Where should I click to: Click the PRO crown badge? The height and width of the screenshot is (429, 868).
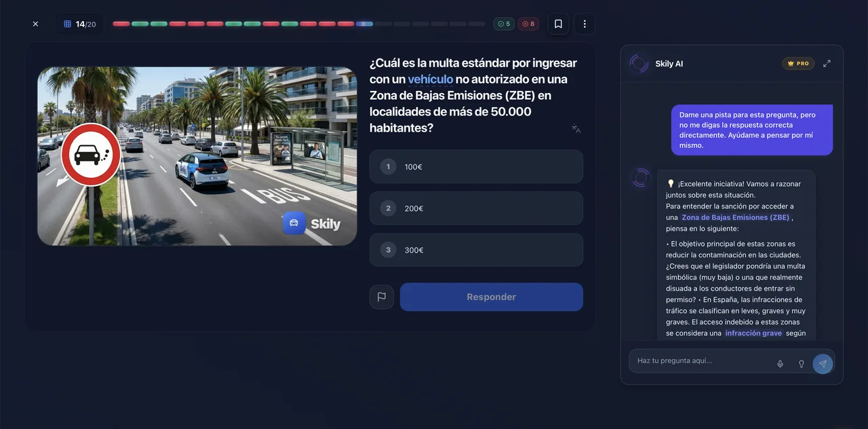(798, 63)
